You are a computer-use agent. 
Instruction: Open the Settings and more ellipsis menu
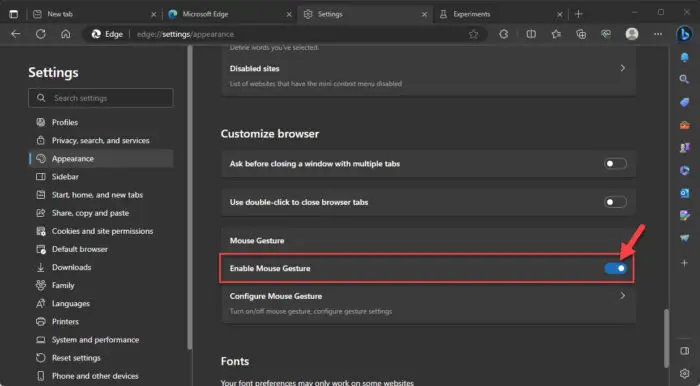point(658,34)
